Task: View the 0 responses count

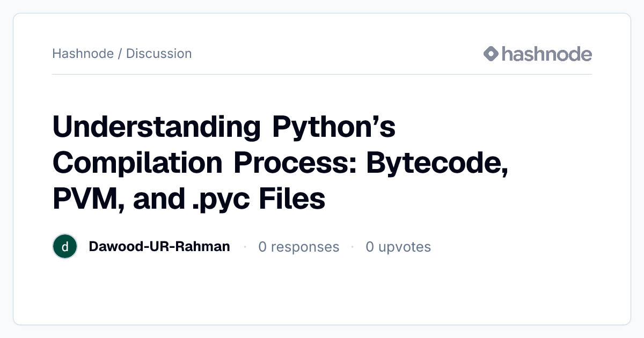Action: pos(298,247)
